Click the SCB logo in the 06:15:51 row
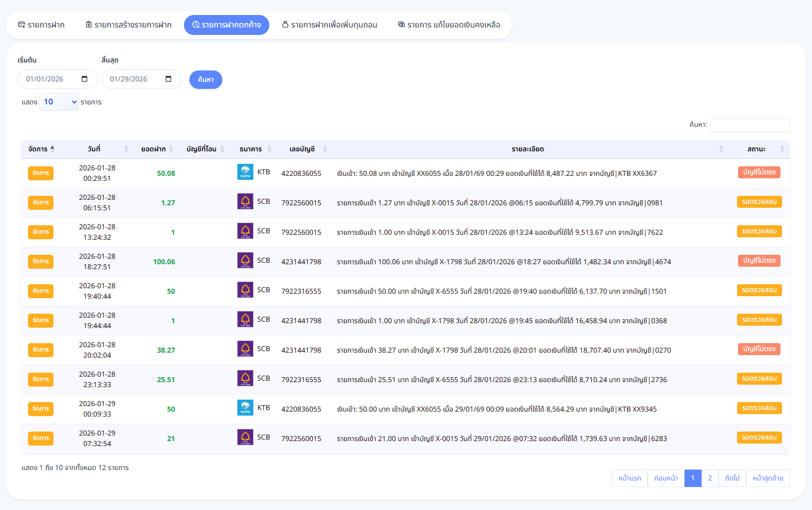Screen dimensions: 812x510 click(x=245, y=201)
